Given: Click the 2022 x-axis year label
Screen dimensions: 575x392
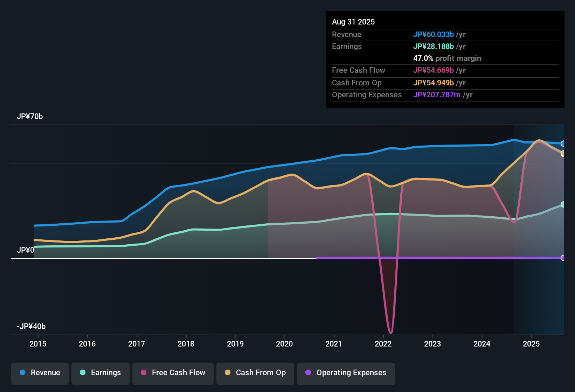Looking at the screenshot, I should (383, 344).
